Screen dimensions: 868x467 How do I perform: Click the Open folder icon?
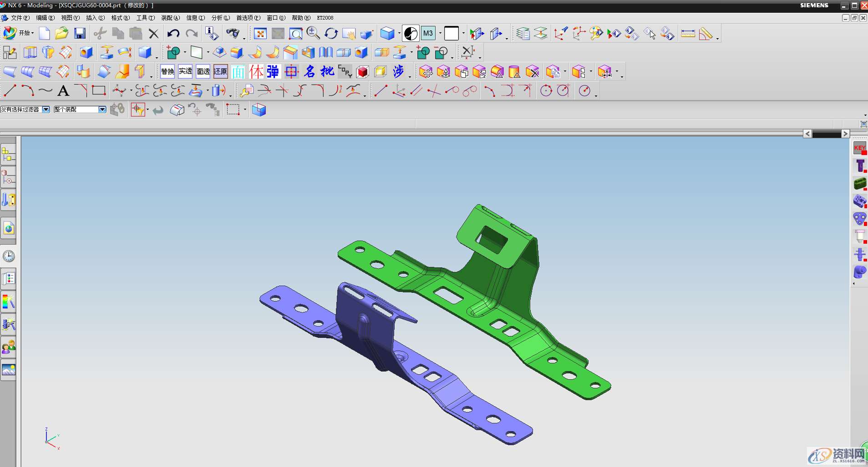click(x=61, y=34)
